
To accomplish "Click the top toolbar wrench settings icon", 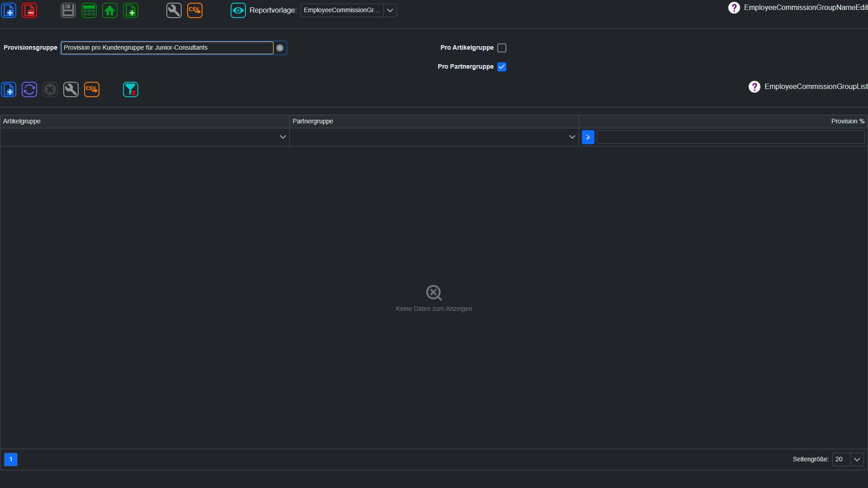I will click(174, 10).
